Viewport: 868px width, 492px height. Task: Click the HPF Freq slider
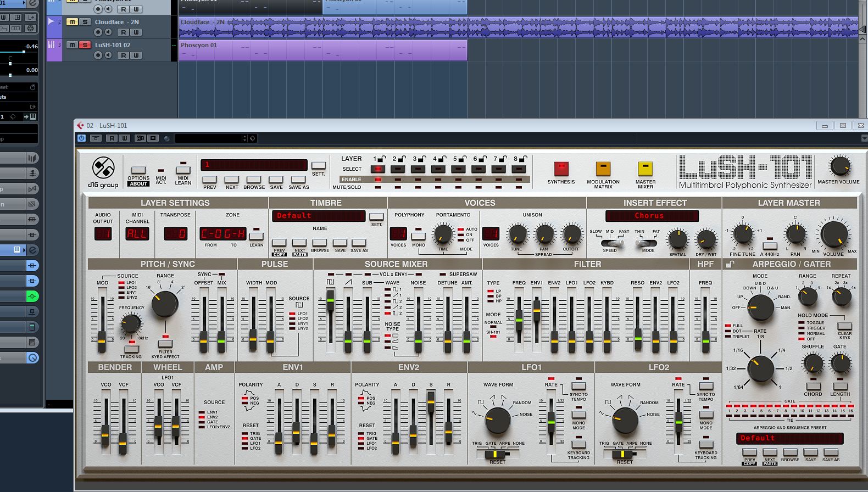705,341
